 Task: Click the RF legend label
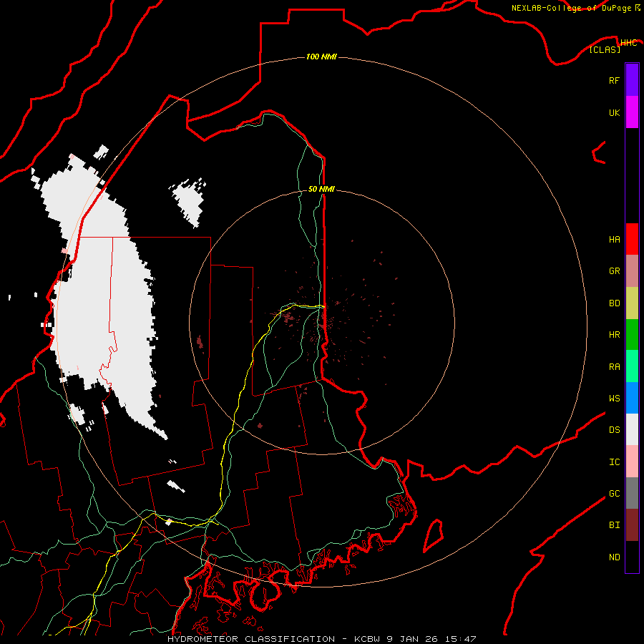tap(614, 80)
